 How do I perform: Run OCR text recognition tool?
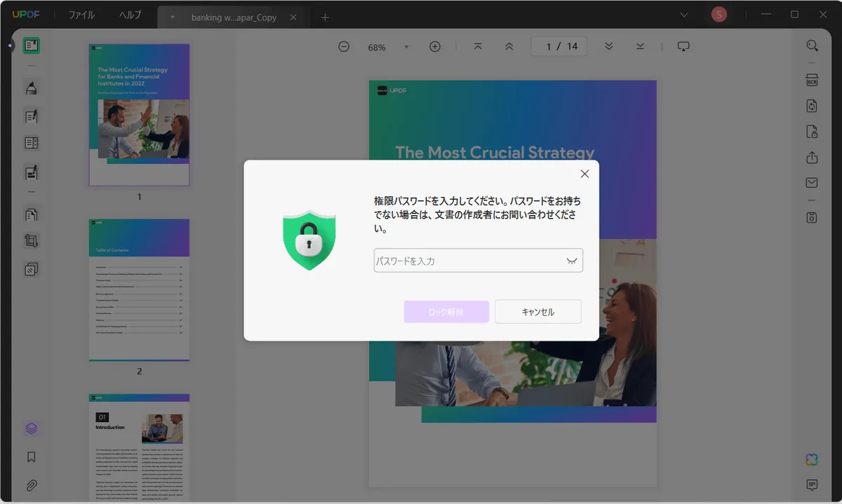click(812, 79)
